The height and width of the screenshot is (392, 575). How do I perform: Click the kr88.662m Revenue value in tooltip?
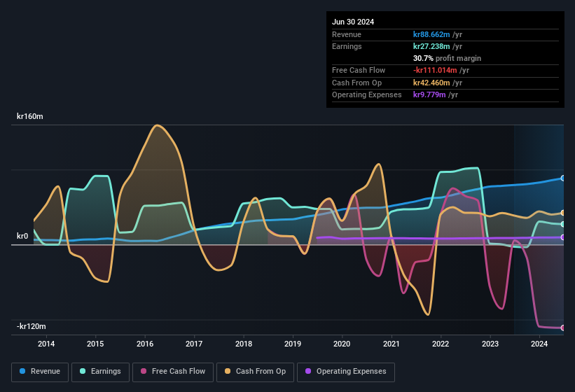[437, 34]
